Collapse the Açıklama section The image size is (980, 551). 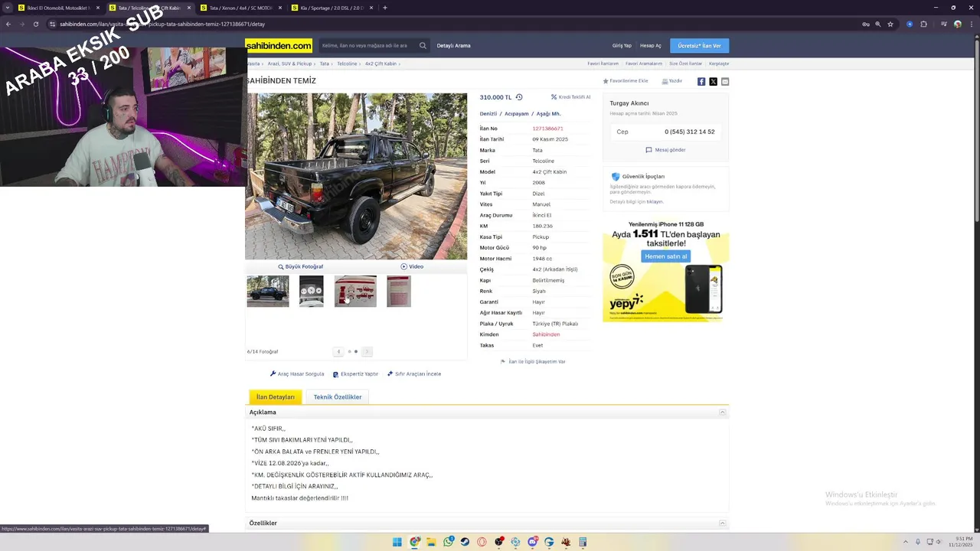click(722, 412)
